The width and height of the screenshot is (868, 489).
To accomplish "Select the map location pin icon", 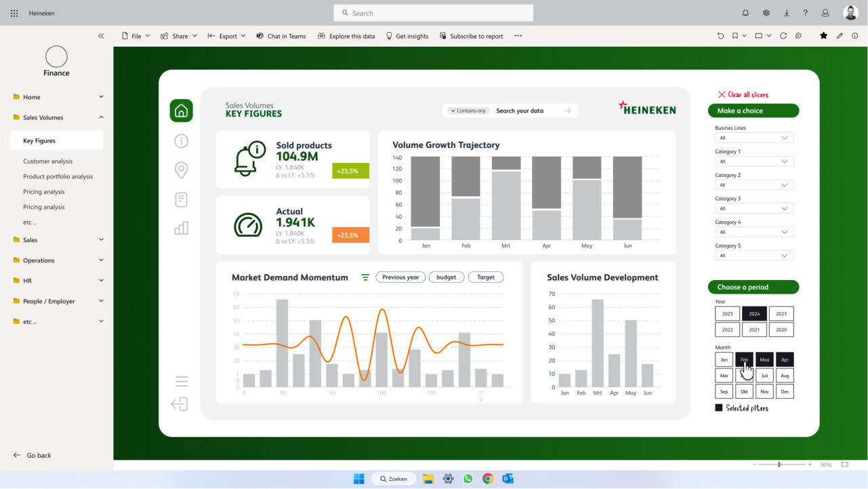I will click(x=181, y=170).
